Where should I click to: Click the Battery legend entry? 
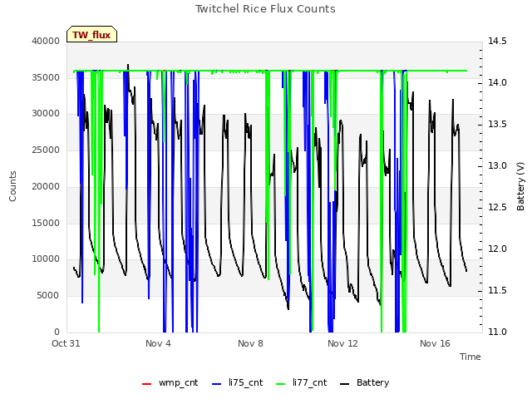[365, 382]
